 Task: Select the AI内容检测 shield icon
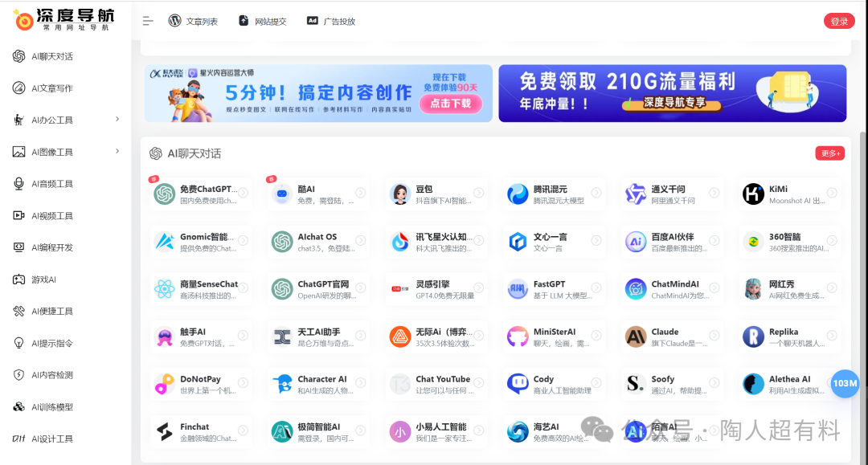[x=18, y=375]
